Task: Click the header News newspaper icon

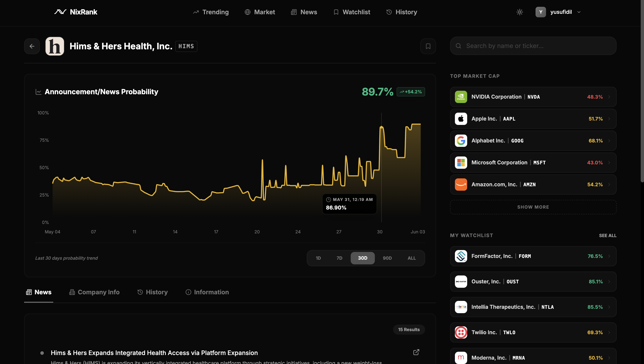Action: (294, 12)
